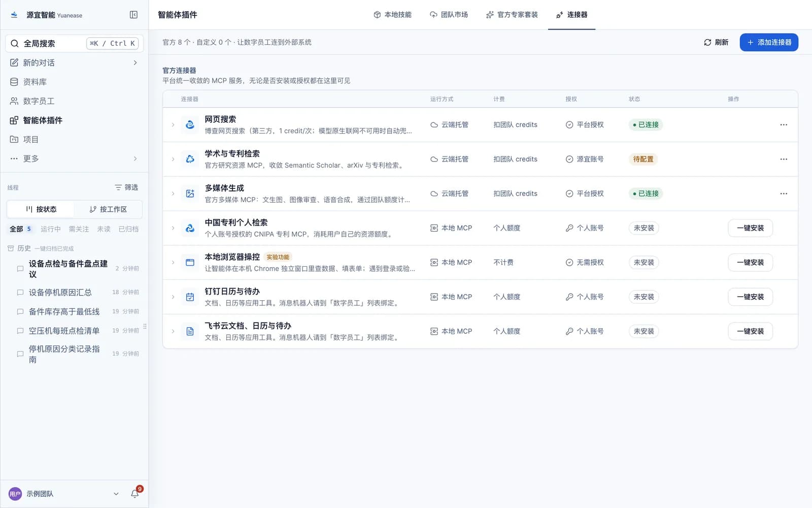Click the 添加连接器 button

coord(769,42)
